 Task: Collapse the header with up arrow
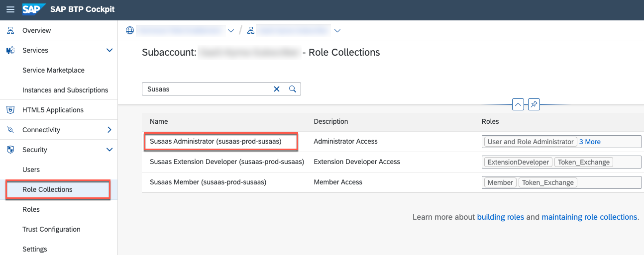[x=518, y=104]
